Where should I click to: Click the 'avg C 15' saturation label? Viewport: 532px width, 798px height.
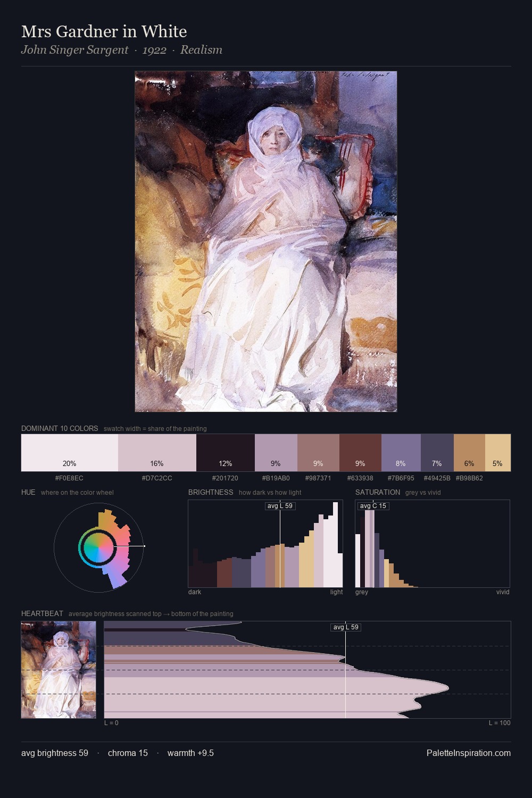click(x=373, y=506)
